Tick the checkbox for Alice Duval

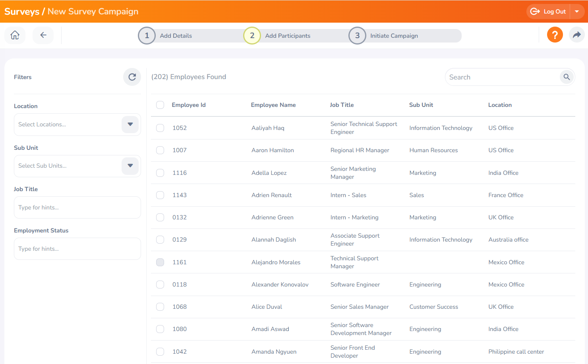tap(160, 307)
